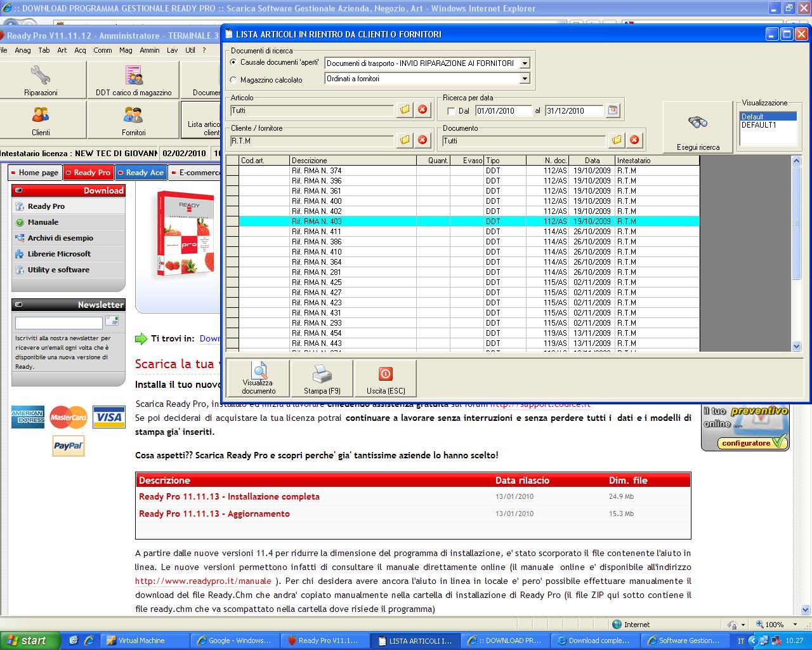Switch to the E-commerce tab

198,173
